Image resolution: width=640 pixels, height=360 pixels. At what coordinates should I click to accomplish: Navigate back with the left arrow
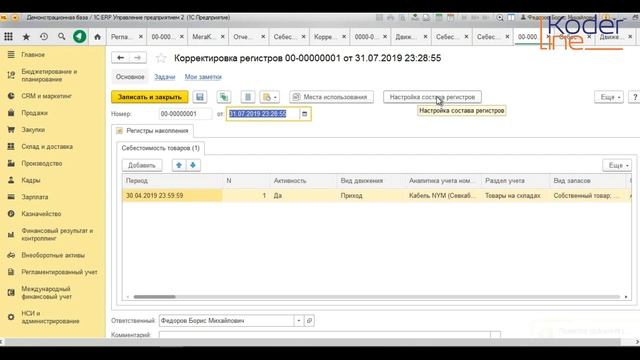point(120,58)
